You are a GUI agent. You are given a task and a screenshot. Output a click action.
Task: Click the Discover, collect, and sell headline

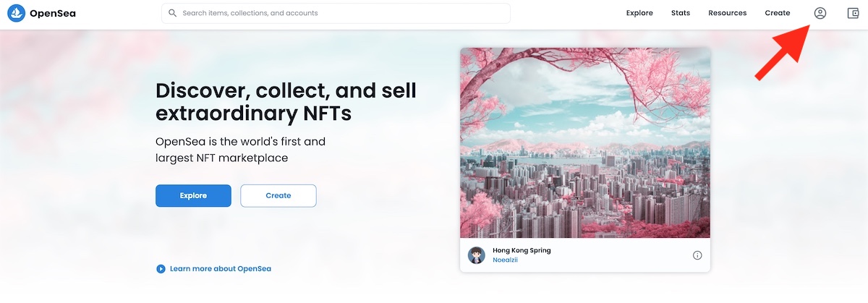pos(286,102)
